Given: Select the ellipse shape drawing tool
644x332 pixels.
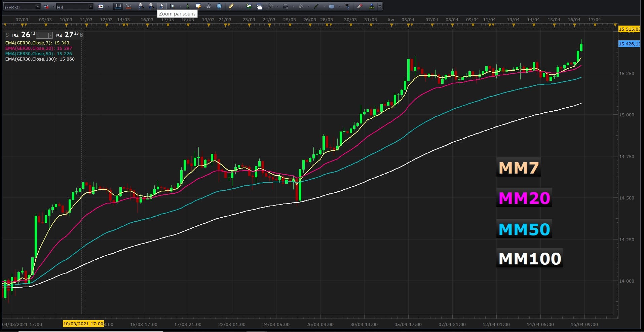Looking at the screenshot, I should click(x=332, y=6).
